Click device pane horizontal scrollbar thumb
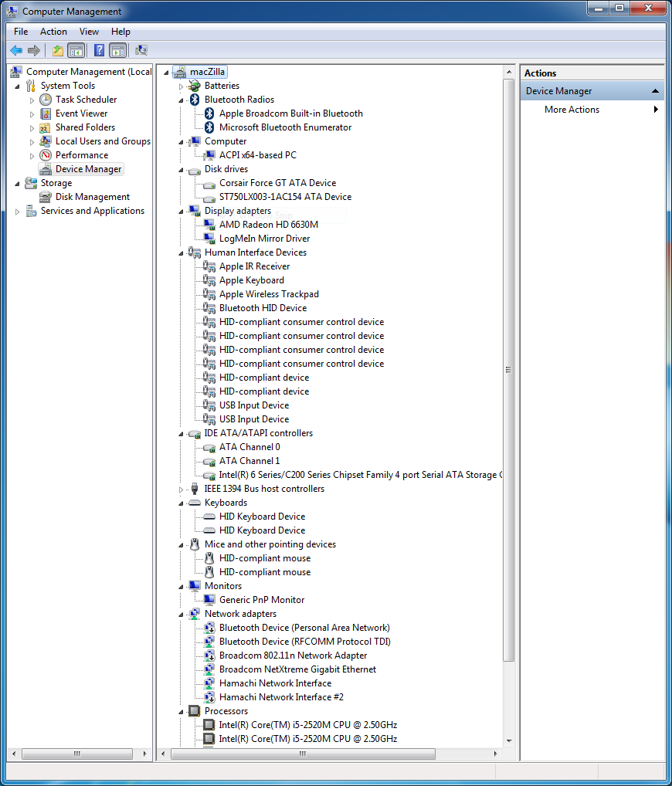Image resolution: width=672 pixels, height=786 pixels. [x=303, y=754]
